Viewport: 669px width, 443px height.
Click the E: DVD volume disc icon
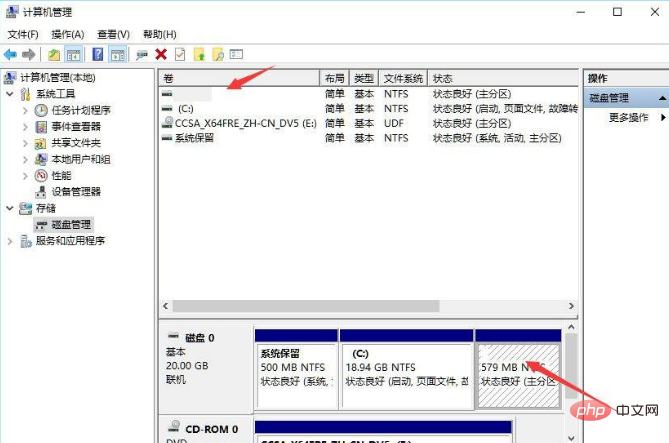(168, 123)
